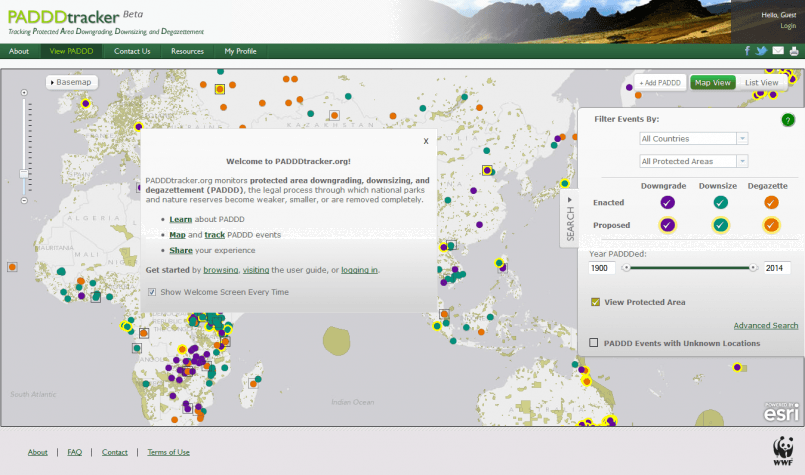This screenshot has width=805, height=475.
Task: Click the print page icon
Action: pos(793,51)
